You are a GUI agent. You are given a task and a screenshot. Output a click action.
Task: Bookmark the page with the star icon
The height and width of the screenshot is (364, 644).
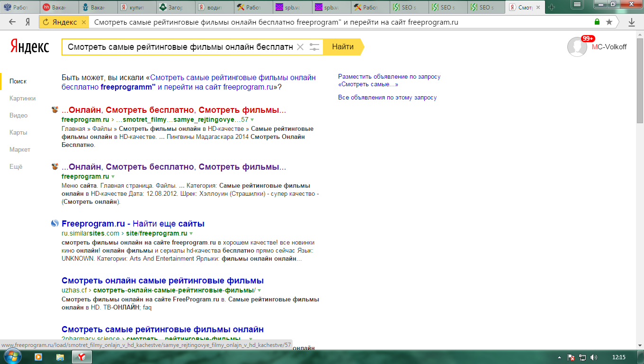click(x=609, y=22)
